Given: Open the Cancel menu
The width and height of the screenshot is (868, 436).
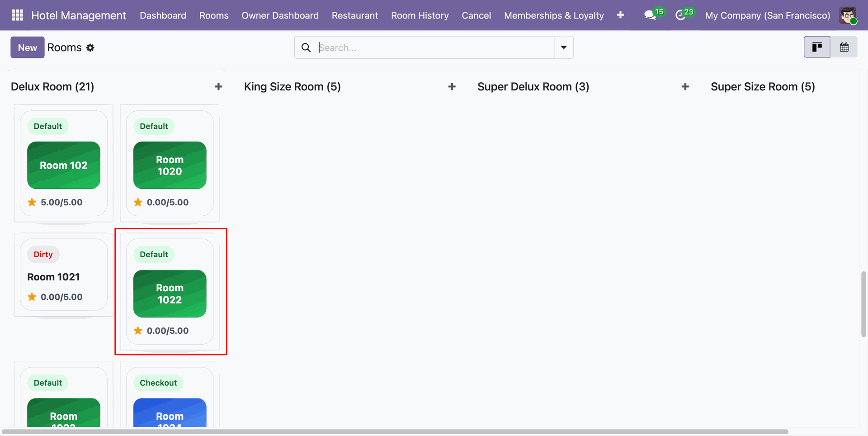Looking at the screenshot, I should 476,15.
